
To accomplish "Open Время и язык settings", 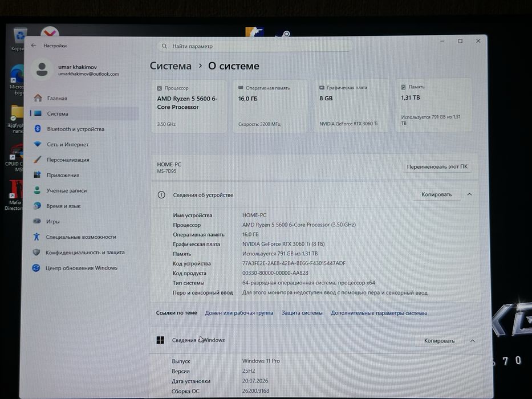I will [x=84, y=206].
